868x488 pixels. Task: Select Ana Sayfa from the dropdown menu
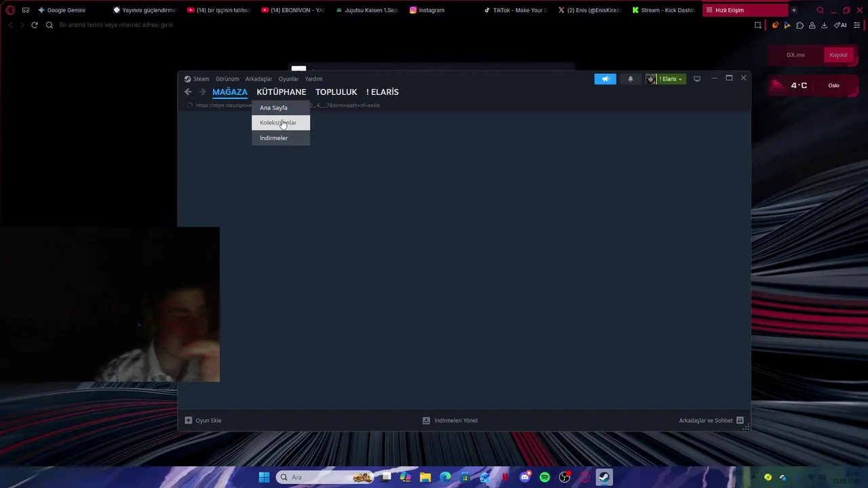[281, 108]
